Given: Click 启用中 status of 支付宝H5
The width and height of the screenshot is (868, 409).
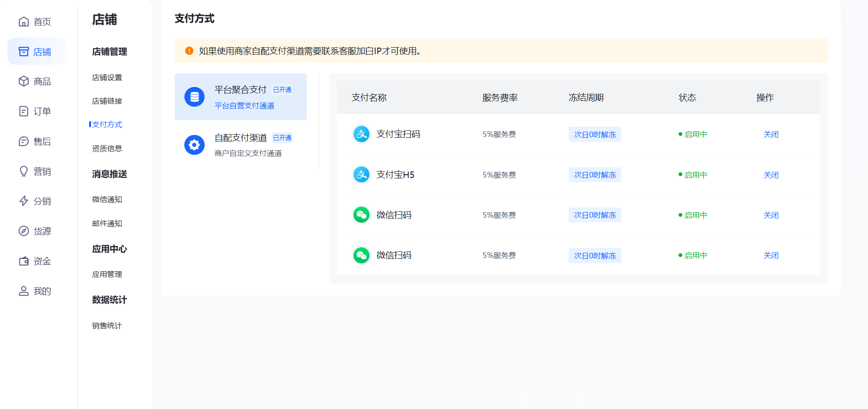Looking at the screenshot, I should pyautogui.click(x=693, y=175).
